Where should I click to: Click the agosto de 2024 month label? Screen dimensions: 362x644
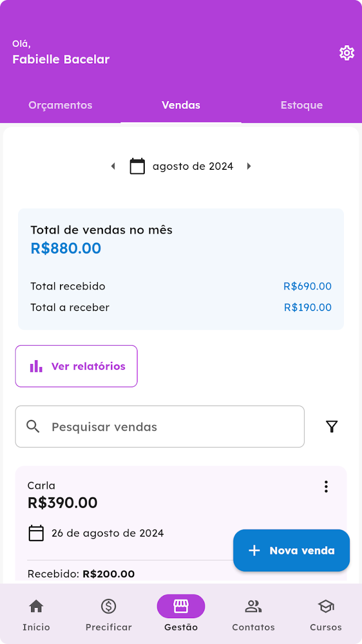pyautogui.click(x=193, y=166)
